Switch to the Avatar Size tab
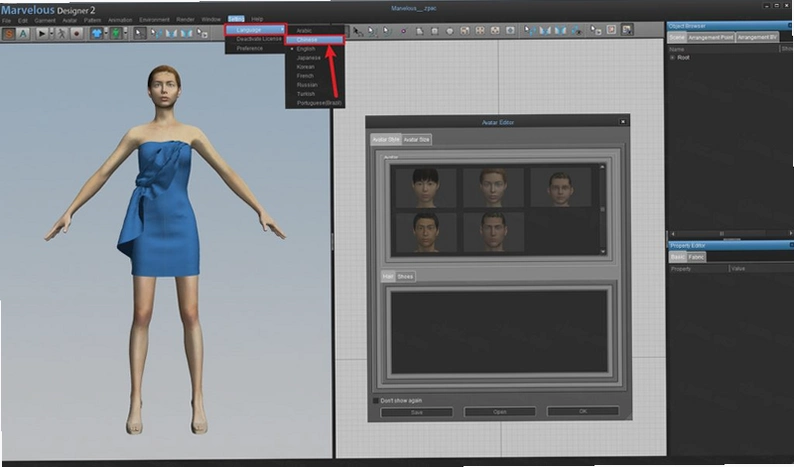 click(x=416, y=139)
